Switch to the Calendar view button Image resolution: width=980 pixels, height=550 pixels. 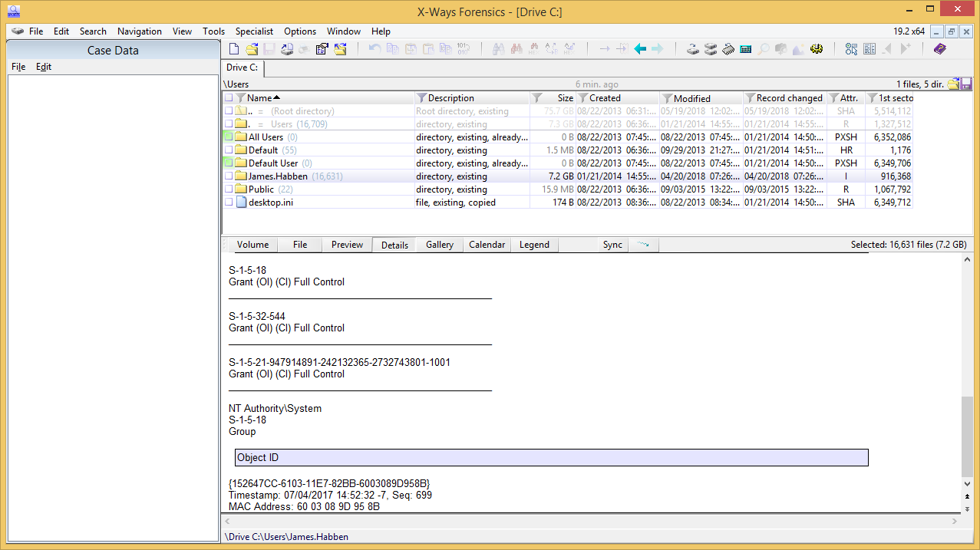tap(487, 245)
